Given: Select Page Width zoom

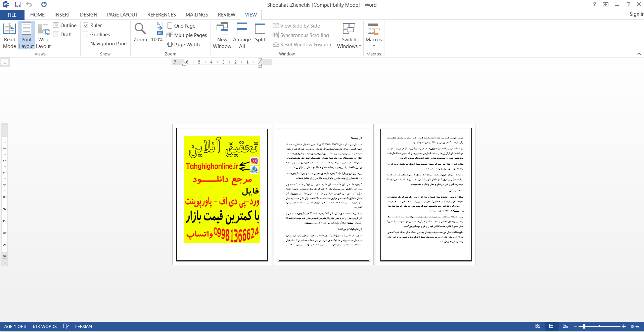Looking at the screenshot, I should point(183,45).
